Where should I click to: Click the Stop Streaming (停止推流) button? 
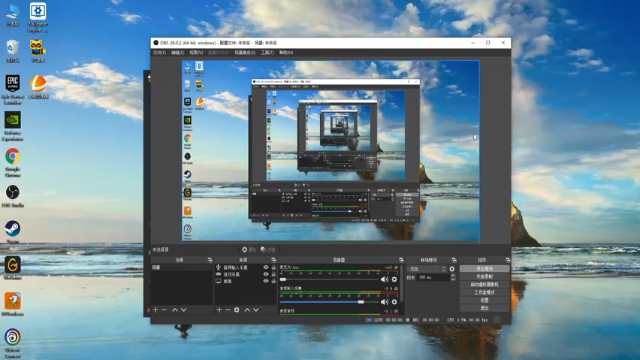pyautogui.click(x=484, y=269)
